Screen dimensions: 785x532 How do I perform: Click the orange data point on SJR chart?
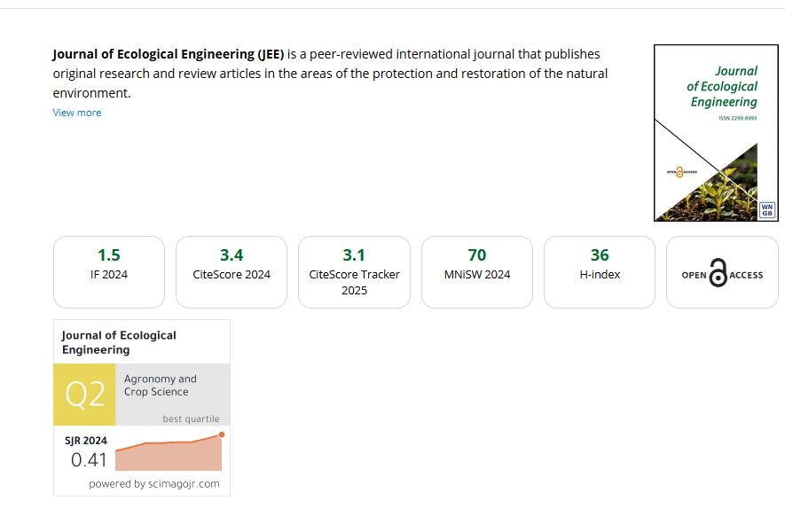tap(221, 434)
